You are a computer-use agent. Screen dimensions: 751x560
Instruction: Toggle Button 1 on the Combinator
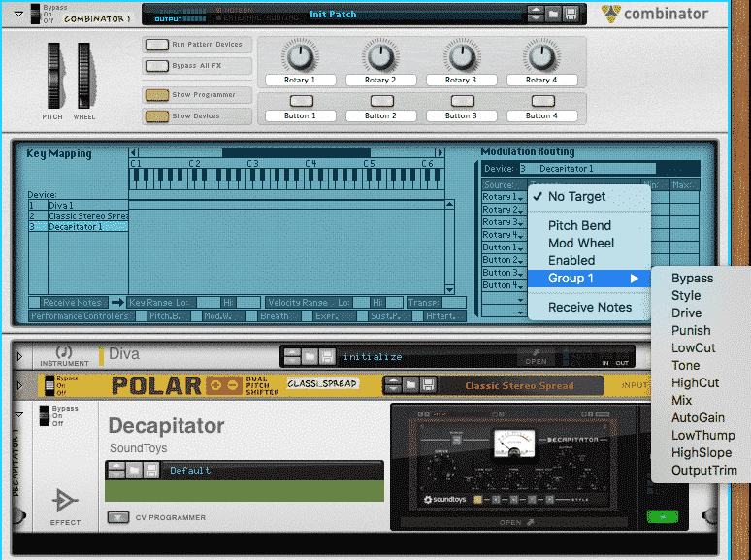[301, 101]
